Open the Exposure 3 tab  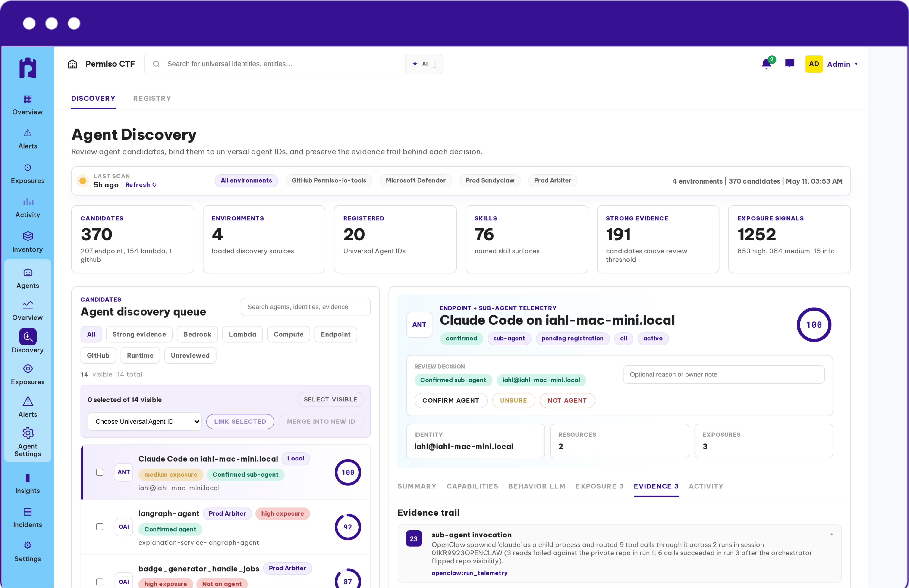600,486
